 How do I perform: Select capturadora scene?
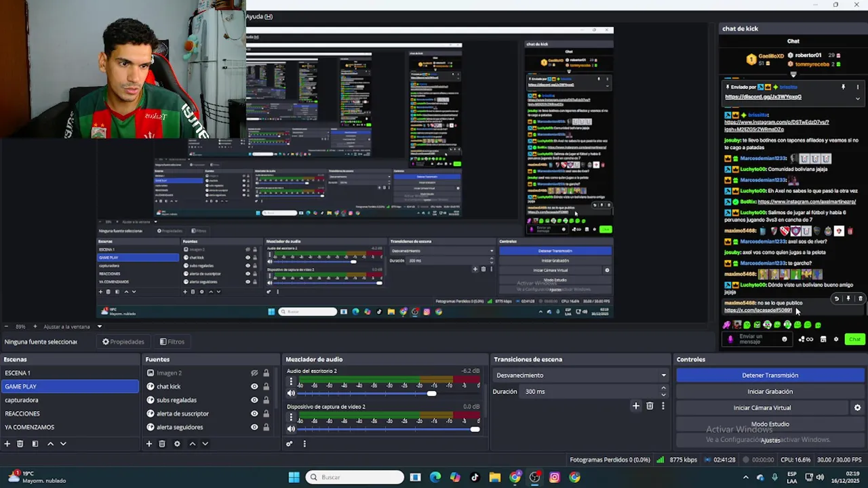70,400
